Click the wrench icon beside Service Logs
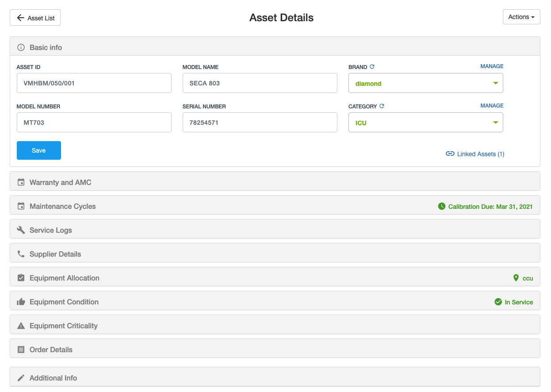The image size is (551, 392). (20, 230)
